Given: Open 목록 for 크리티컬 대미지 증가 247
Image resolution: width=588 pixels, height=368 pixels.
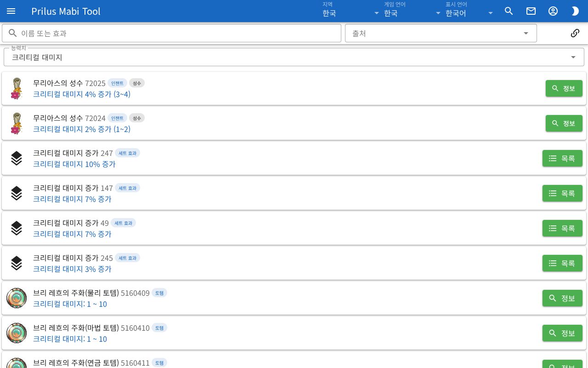Looking at the screenshot, I should [x=562, y=158].
